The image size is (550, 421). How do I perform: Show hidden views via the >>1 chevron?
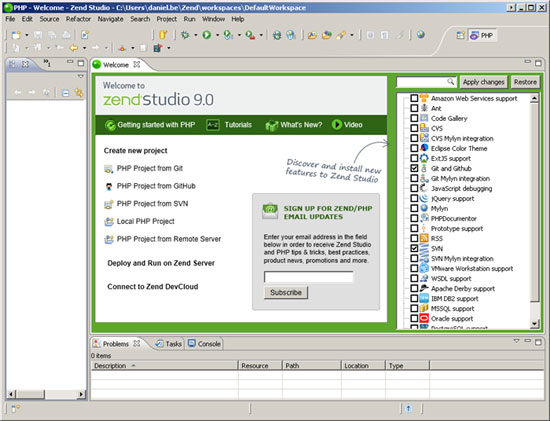47,63
